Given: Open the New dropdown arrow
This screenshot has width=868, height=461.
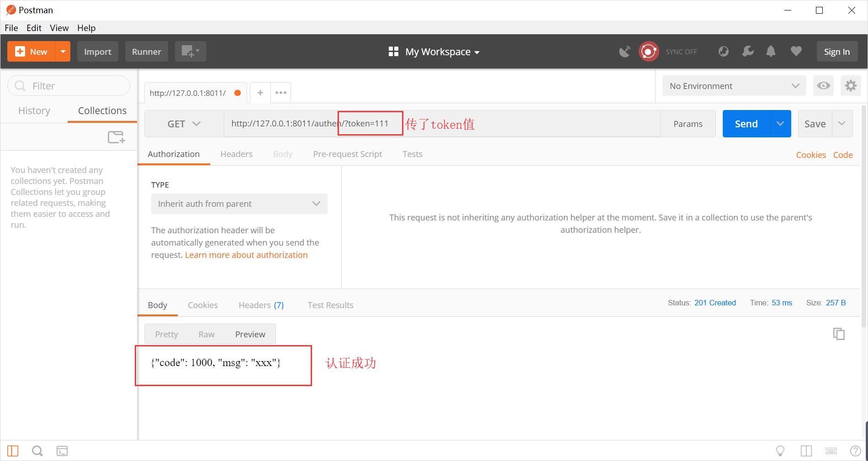Looking at the screenshot, I should click(63, 52).
